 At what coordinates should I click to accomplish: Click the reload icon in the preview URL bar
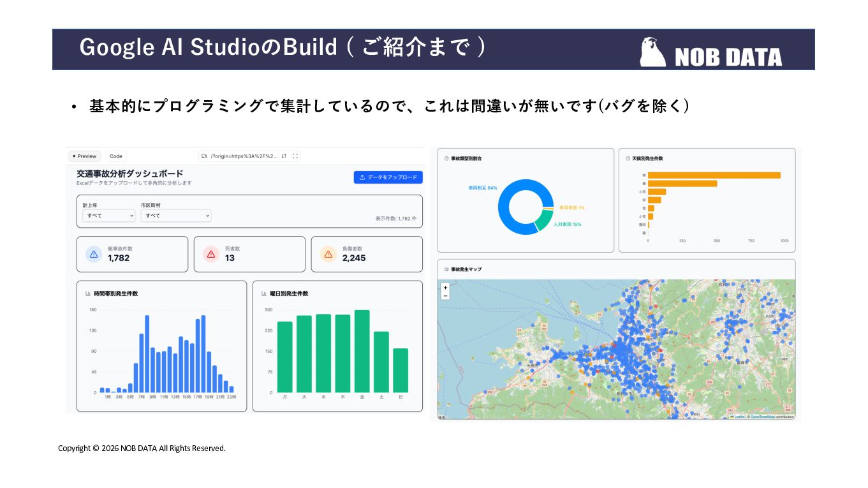click(284, 156)
